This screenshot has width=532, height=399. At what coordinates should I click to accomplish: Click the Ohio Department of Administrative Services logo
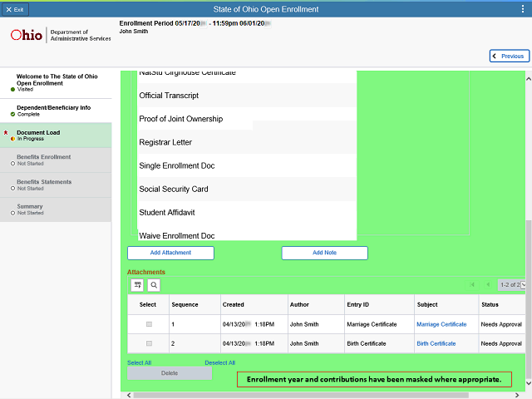pyautogui.click(x=61, y=35)
